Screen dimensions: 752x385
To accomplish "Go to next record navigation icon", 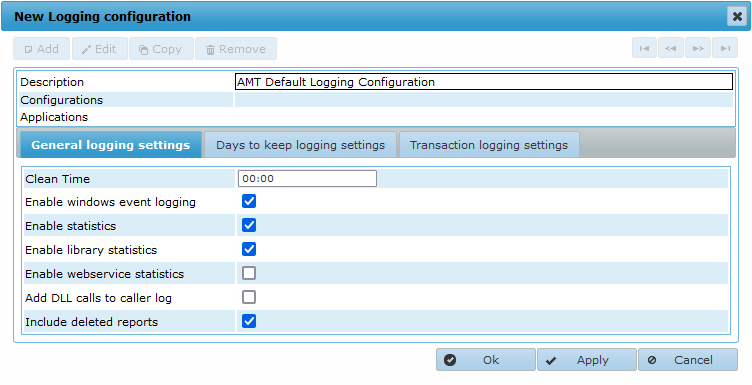I will pyautogui.click(x=698, y=48).
